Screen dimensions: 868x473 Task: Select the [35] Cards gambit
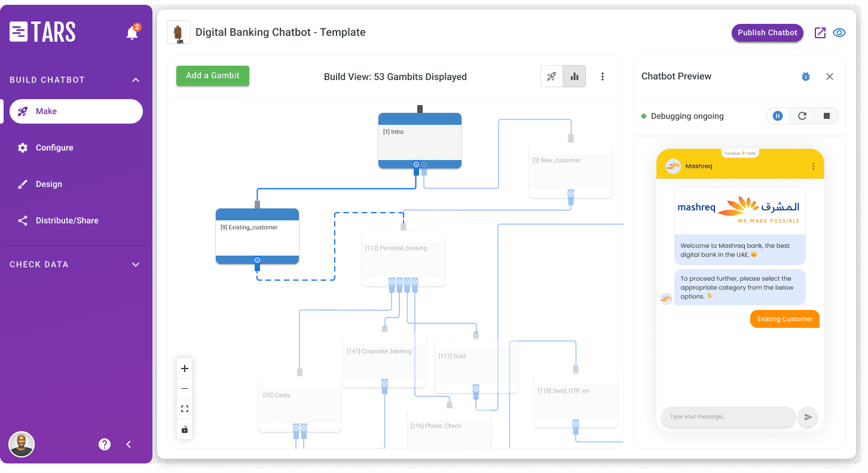(299, 404)
